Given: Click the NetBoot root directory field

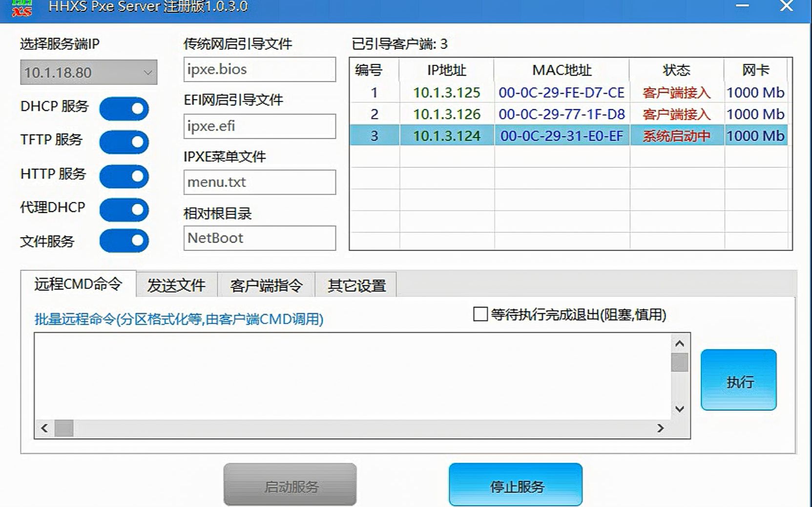Looking at the screenshot, I should (x=260, y=238).
